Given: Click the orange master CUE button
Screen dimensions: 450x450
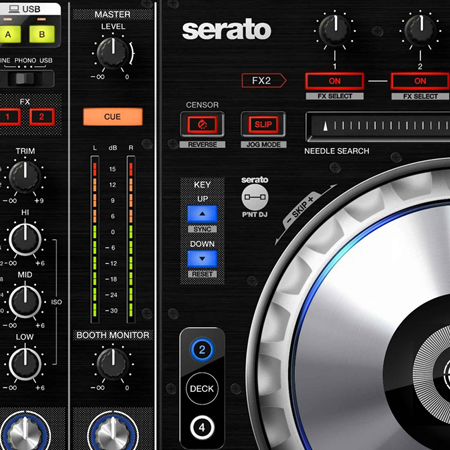Looking at the screenshot, I should pyautogui.click(x=113, y=117).
